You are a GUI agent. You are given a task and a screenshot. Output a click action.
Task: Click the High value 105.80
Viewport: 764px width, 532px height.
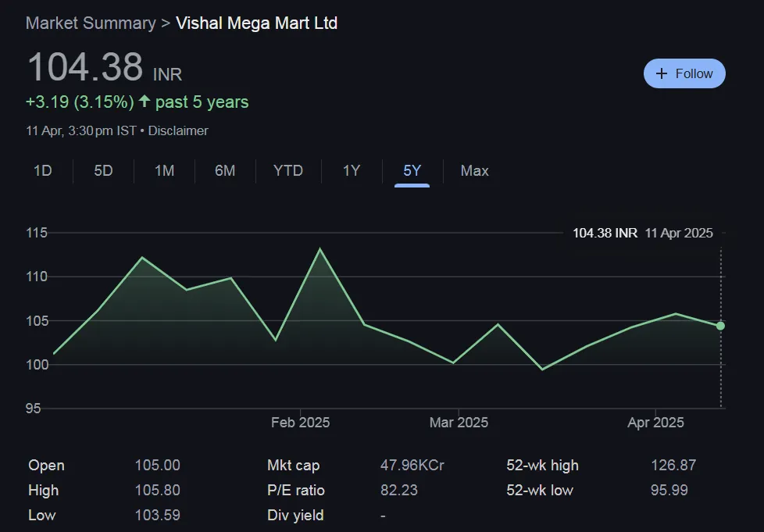tap(157, 490)
